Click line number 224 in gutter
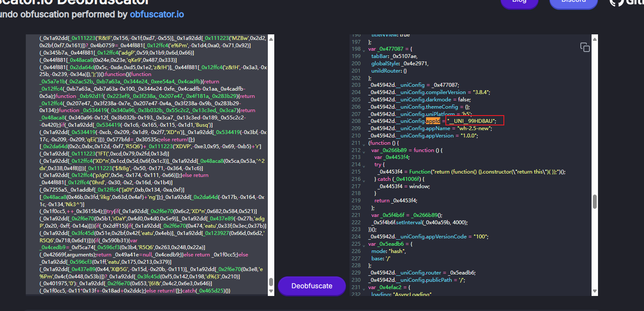This screenshot has width=644, height=311. coord(356,237)
